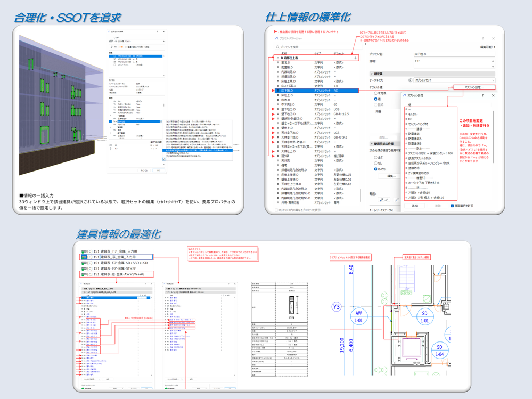Screen dimensions: 532x399
Task: Click the magnifier icon in プロパティを検索 field
Action: (x=276, y=47)
